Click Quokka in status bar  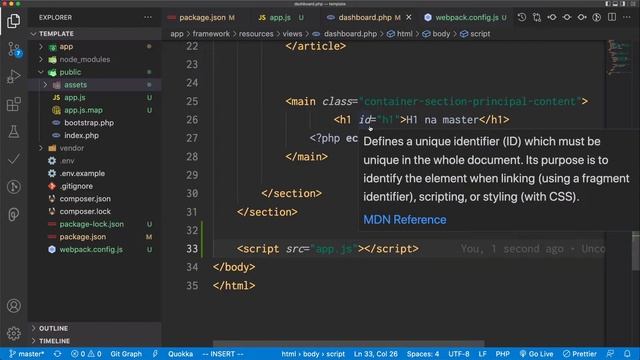(180, 354)
